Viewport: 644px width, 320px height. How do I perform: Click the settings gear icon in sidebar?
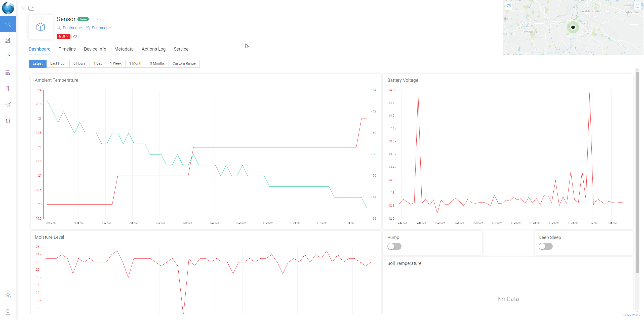pyautogui.click(x=8, y=296)
